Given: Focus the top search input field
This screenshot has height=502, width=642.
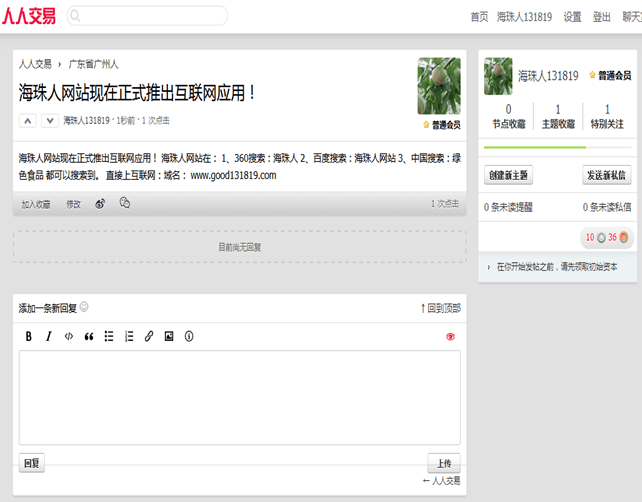Looking at the screenshot, I should point(147,16).
